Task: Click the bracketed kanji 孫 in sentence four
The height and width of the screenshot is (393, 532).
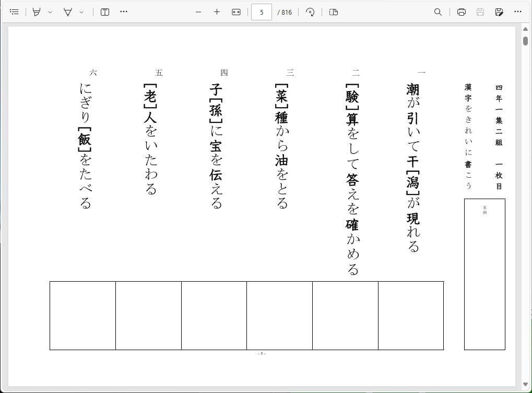Action: coord(216,110)
